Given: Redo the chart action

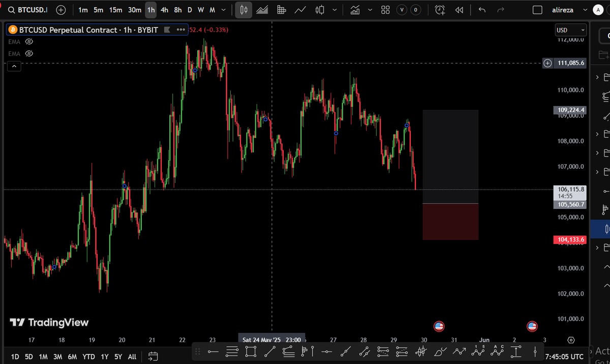Looking at the screenshot, I should point(501,10).
